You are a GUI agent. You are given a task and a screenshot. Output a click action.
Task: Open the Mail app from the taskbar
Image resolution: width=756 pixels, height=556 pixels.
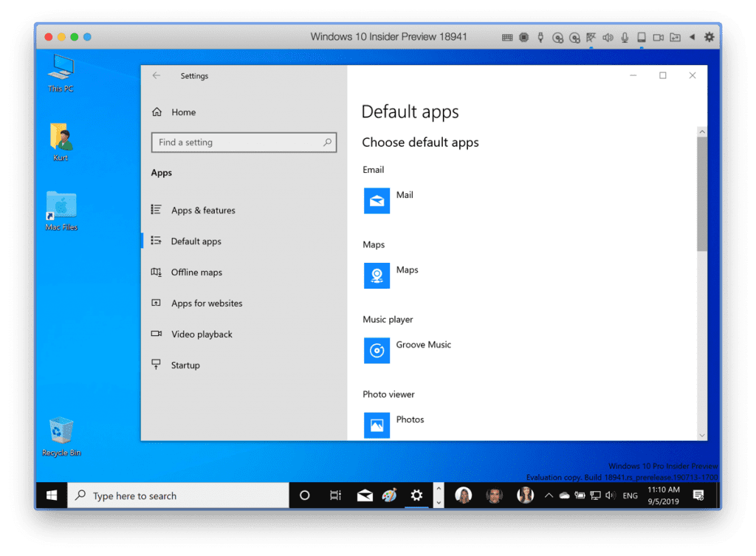coord(365,495)
